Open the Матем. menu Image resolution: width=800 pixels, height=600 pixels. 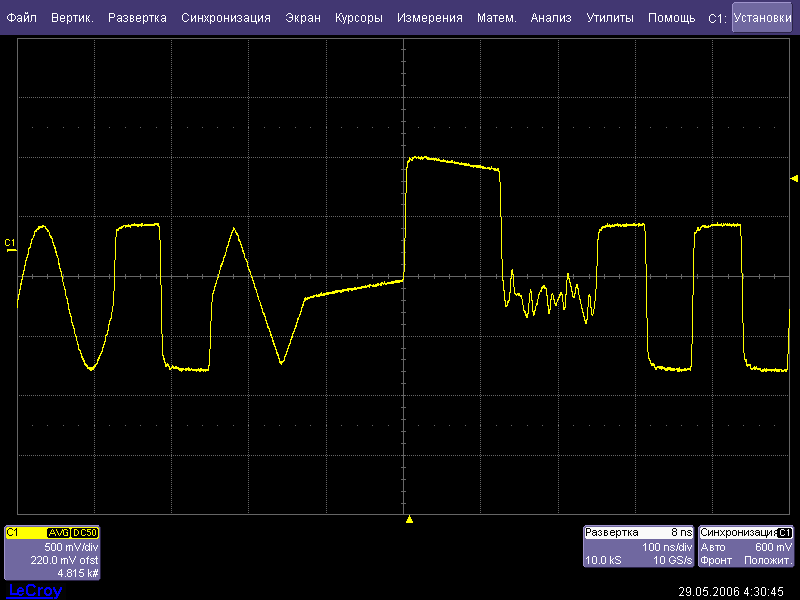click(497, 18)
